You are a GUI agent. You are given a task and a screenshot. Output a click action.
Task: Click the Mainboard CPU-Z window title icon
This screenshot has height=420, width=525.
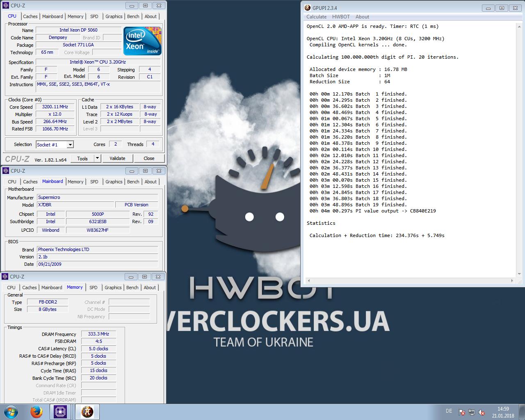6,171
